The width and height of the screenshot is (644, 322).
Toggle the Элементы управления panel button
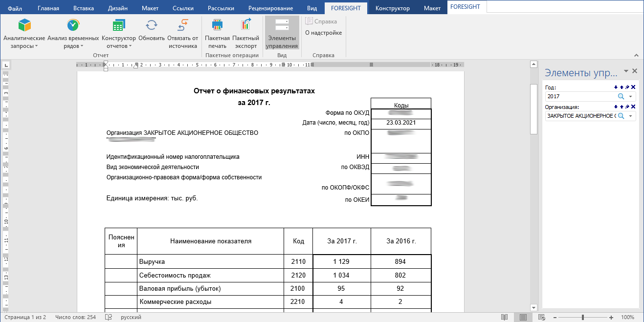282,33
